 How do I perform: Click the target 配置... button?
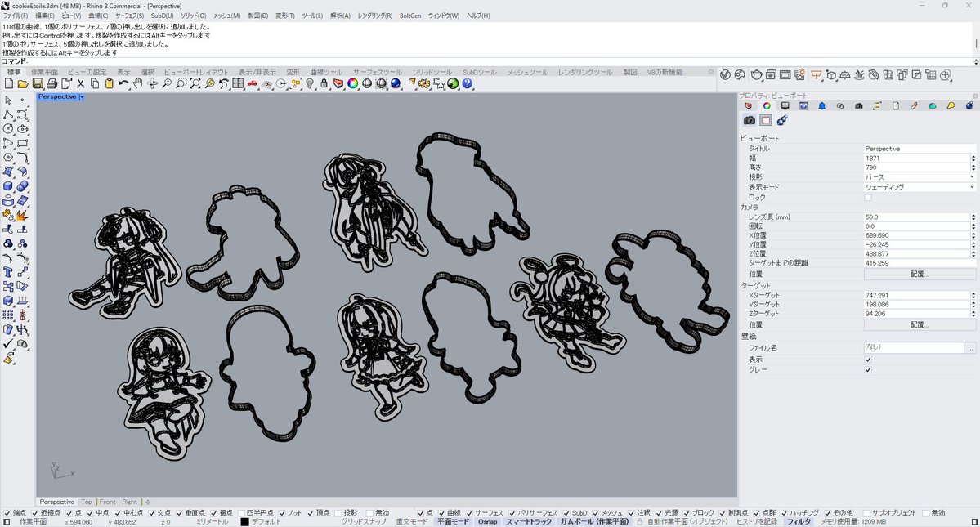pyautogui.click(x=920, y=324)
